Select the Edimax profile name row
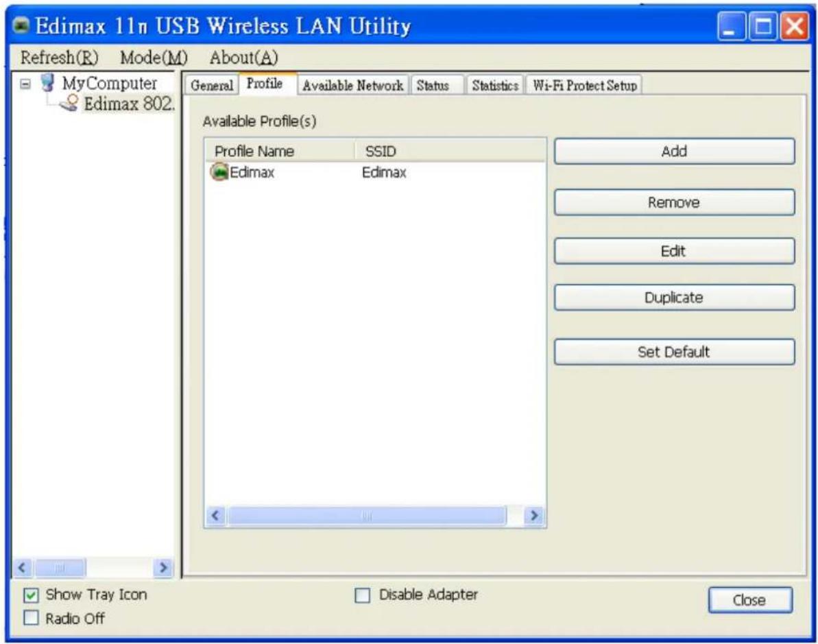This screenshot has height=644, width=818. 252,172
